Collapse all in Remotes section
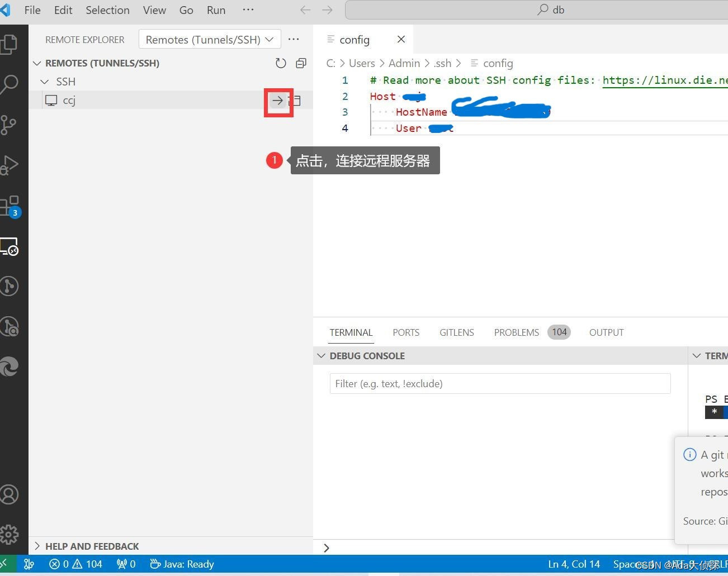 [x=301, y=63]
